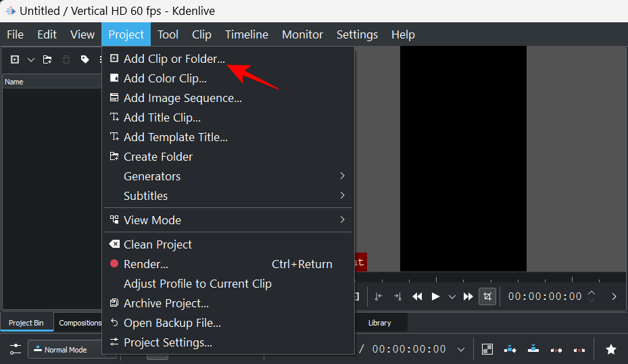Open the play options dropdown arrow

coord(452,296)
